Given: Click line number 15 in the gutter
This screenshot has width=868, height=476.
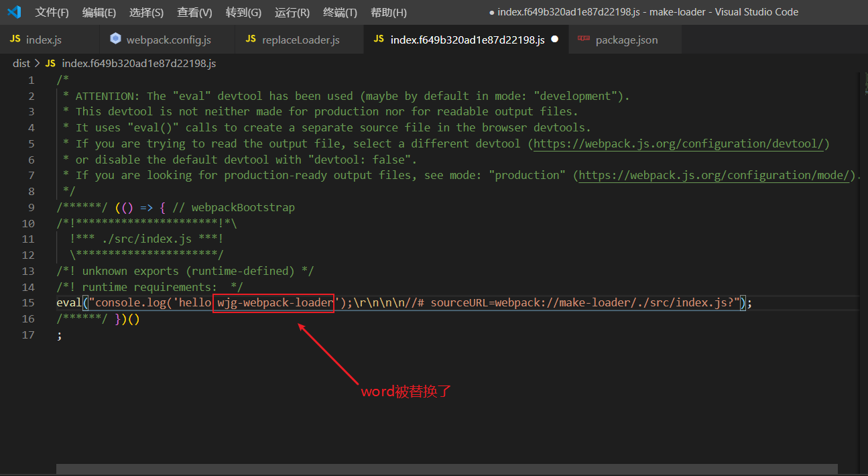Looking at the screenshot, I should [27, 303].
